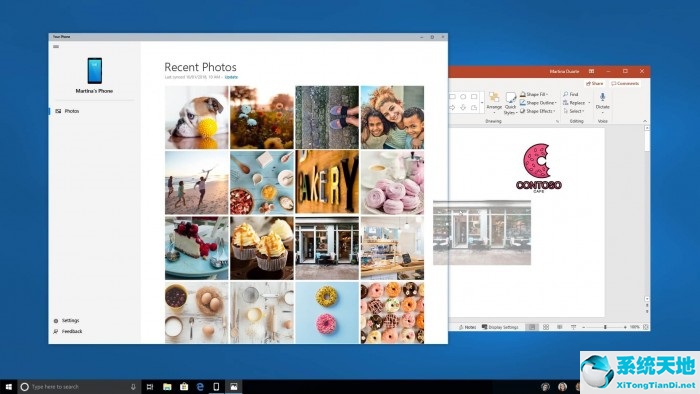Open the Shape Fill dropdown
Image resolution: width=700 pixels, height=394 pixels.
click(534, 95)
